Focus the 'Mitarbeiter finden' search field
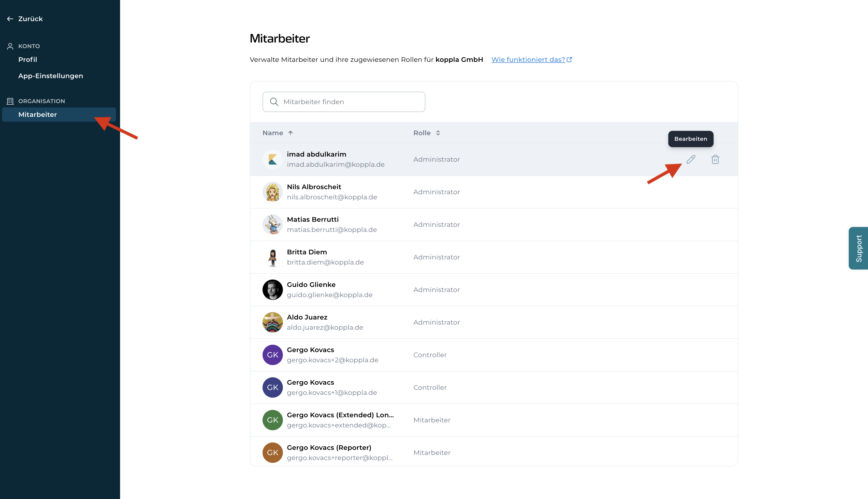Image resolution: width=868 pixels, height=499 pixels. click(344, 102)
